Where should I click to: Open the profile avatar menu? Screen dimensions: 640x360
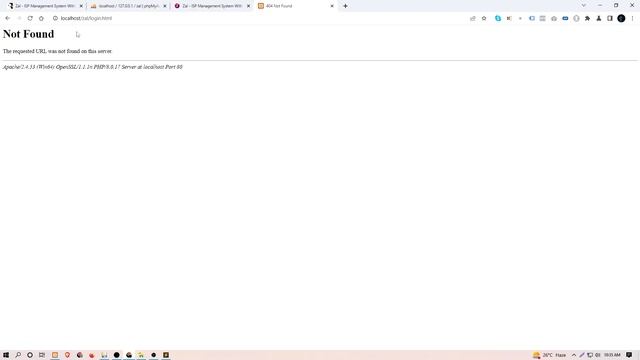tap(621, 18)
